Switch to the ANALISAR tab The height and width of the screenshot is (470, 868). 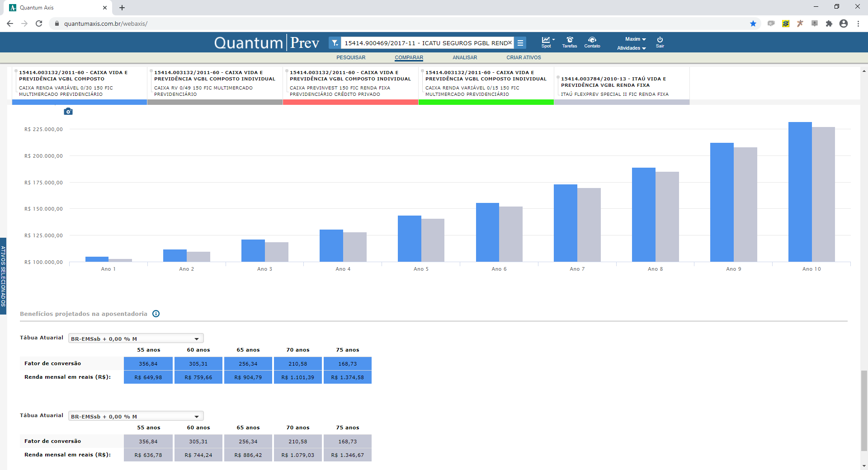tap(465, 57)
